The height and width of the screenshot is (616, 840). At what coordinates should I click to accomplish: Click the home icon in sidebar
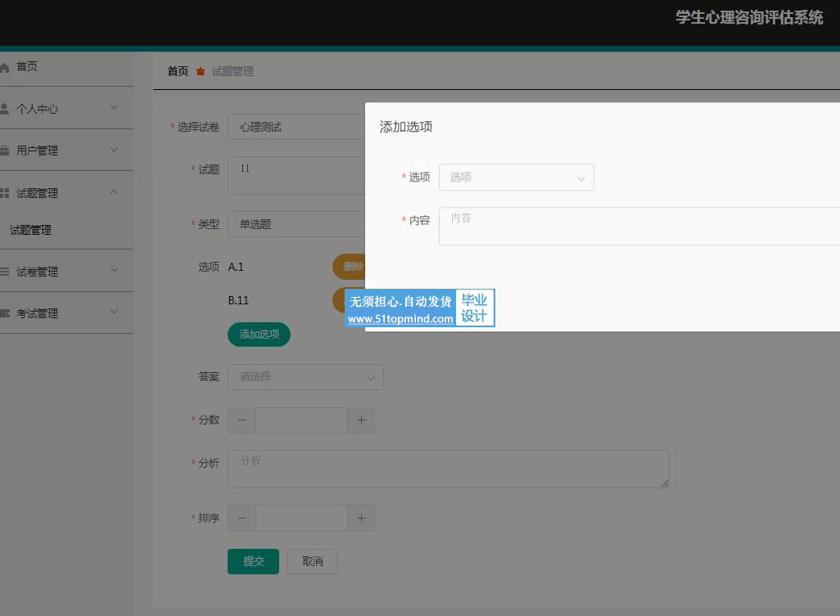click(4, 67)
